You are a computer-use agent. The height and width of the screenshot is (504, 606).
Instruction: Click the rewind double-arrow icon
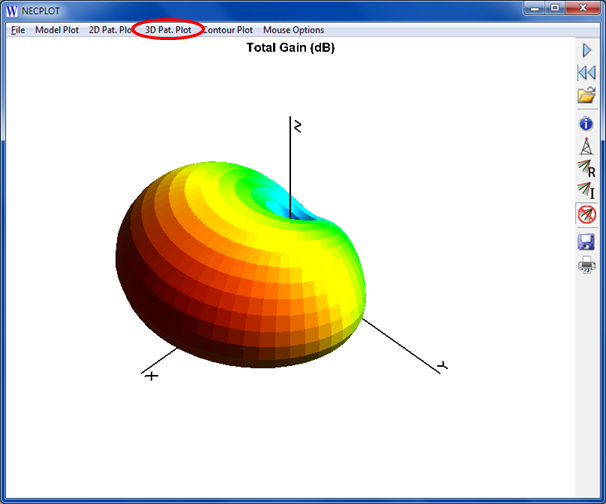coord(587,73)
